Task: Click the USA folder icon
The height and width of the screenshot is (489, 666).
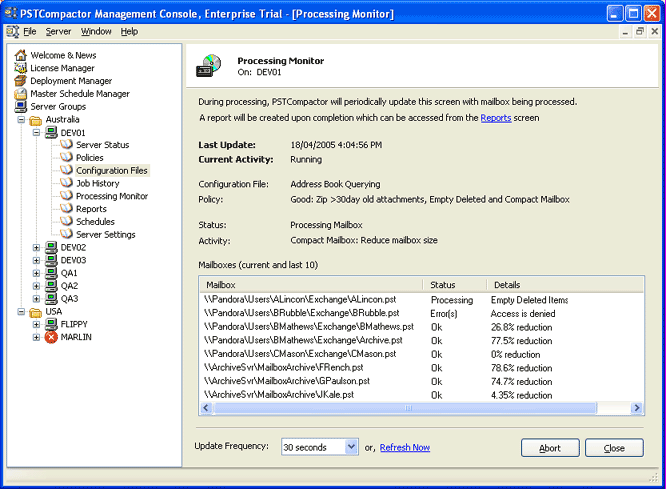Action: pyautogui.click(x=36, y=312)
